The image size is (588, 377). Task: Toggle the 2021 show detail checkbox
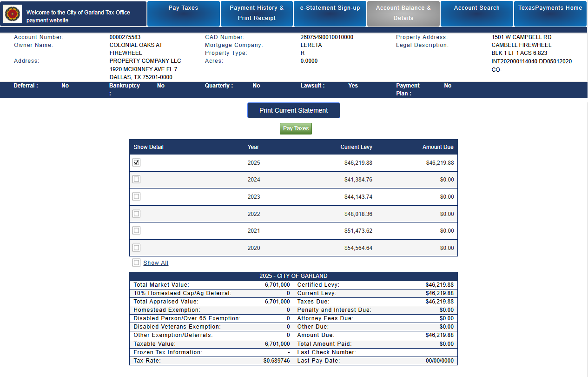pos(137,230)
